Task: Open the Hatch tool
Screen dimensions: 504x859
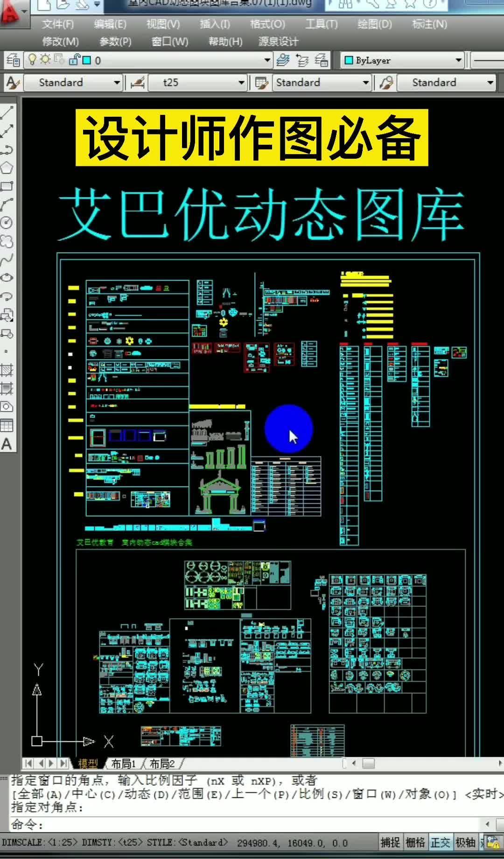Action: click(7, 370)
